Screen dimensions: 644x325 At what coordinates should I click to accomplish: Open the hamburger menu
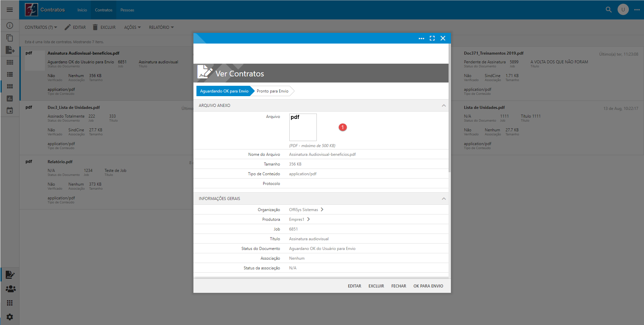click(x=10, y=10)
